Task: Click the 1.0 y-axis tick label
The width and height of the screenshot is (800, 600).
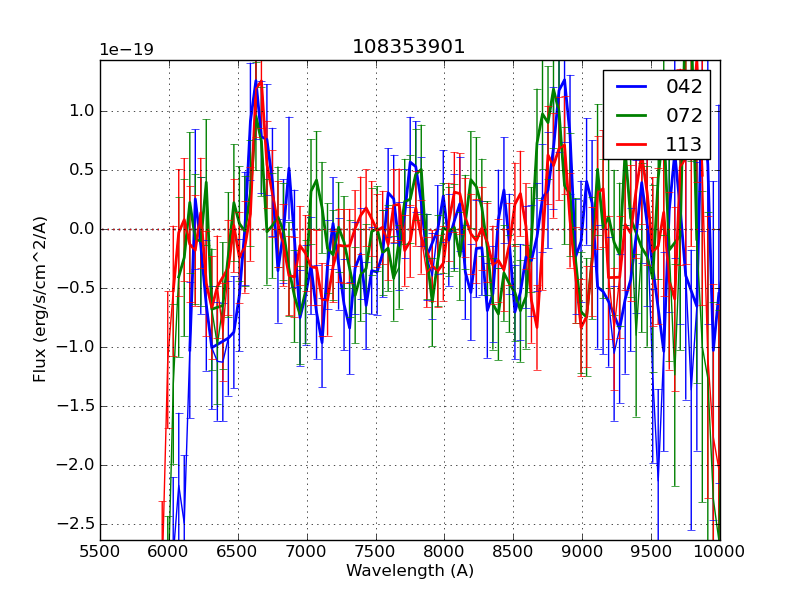Action: (82, 111)
